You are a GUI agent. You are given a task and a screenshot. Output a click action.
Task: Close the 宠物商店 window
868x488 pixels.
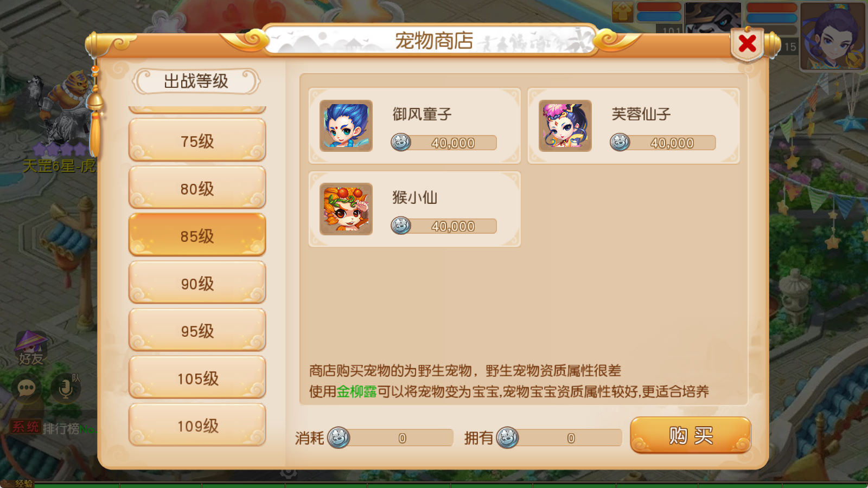coord(747,43)
